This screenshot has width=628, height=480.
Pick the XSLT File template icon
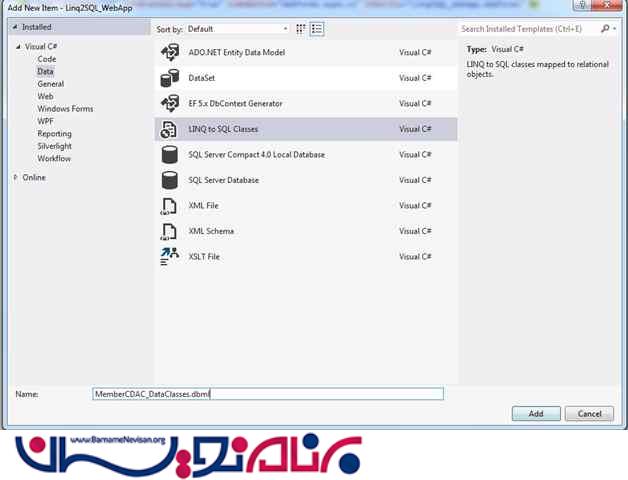[x=169, y=257]
